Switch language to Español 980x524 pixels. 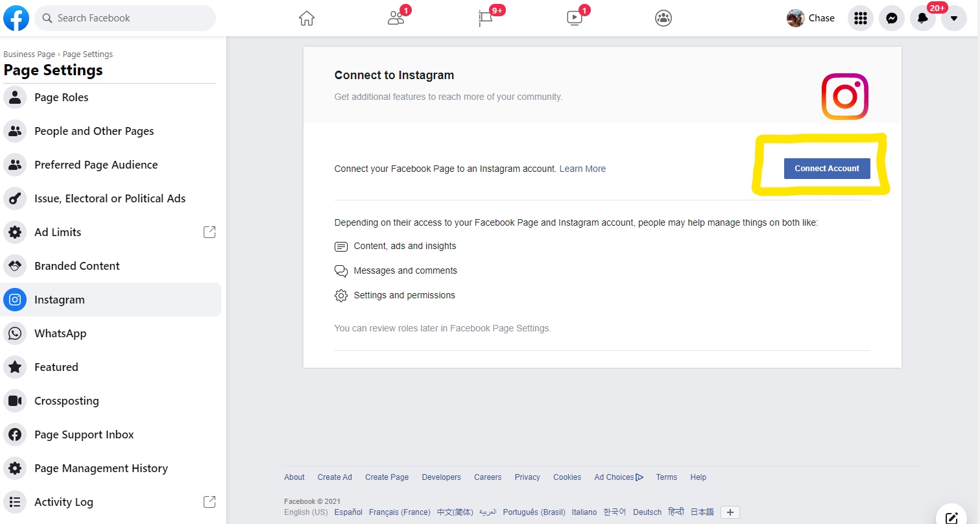pyautogui.click(x=348, y=512)
